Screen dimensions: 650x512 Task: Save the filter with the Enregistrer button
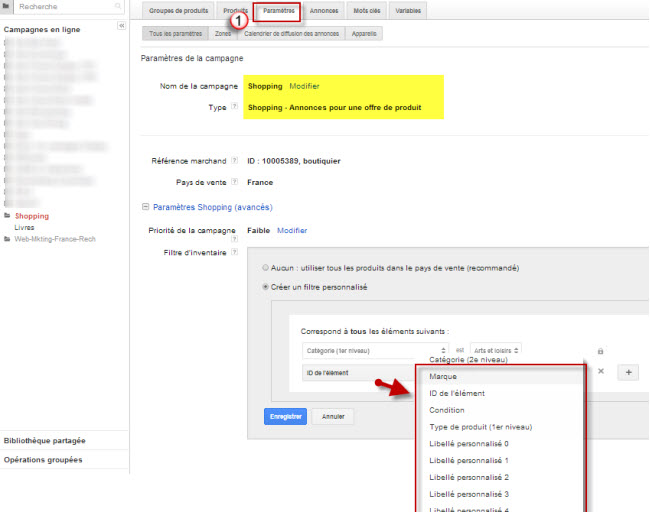point(285,417)
